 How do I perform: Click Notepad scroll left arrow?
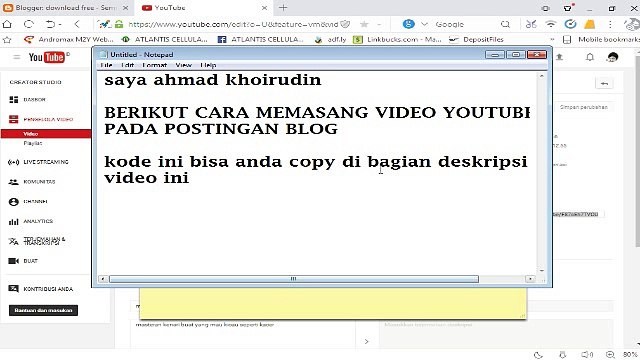click(103, 279)
